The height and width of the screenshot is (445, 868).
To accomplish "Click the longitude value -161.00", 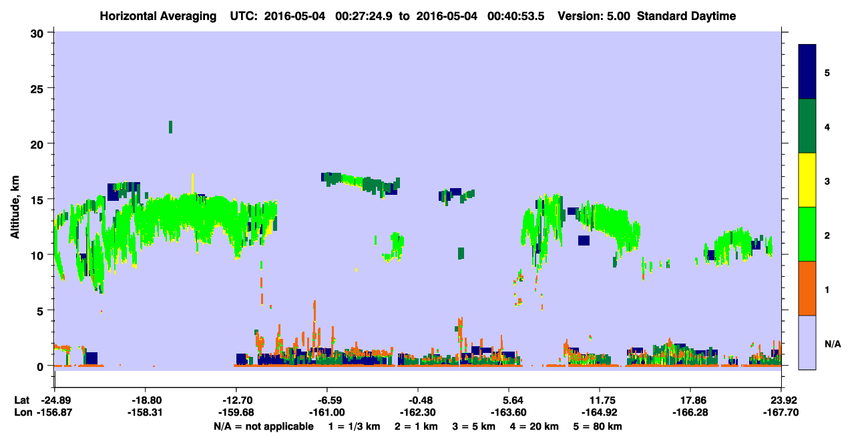I will [327, 412].
